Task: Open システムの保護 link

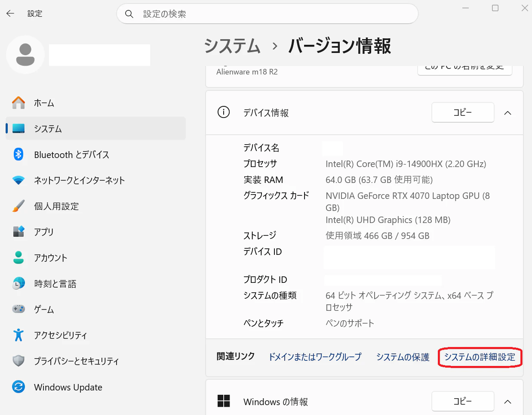Action: (x=403, y=357)
